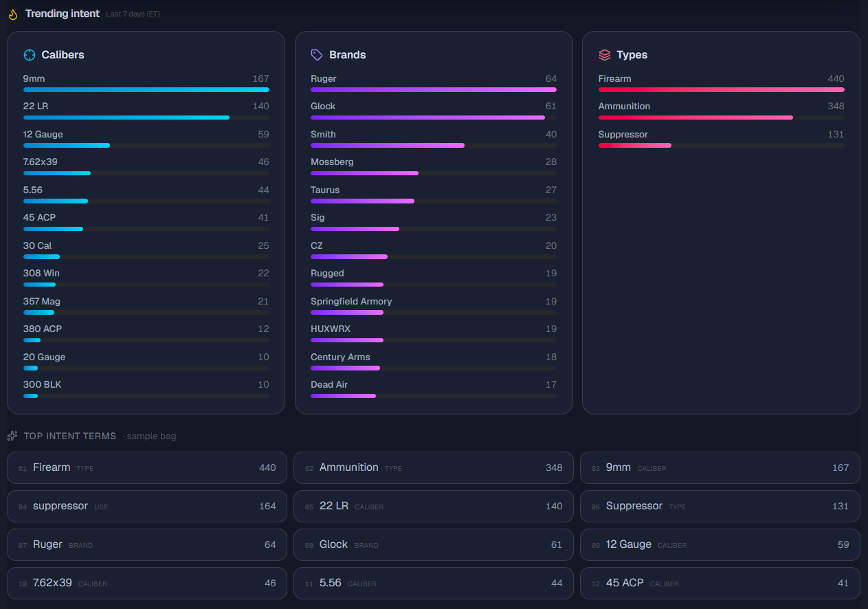This screenshot has width=868, height=609.
Task: Click the Glock brand progress bar
Action: click(x=434, y=118)
